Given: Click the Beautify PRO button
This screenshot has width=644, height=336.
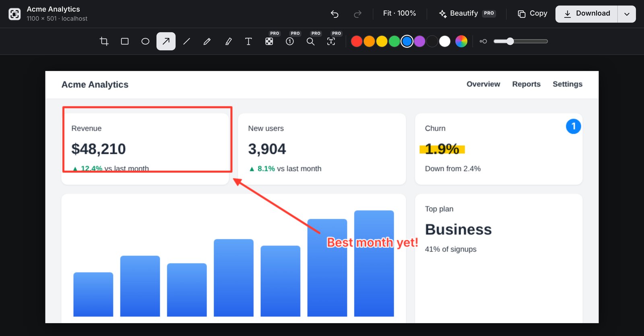Looking at the screenshot, I should pyautogui.click(x=467, y=14).
